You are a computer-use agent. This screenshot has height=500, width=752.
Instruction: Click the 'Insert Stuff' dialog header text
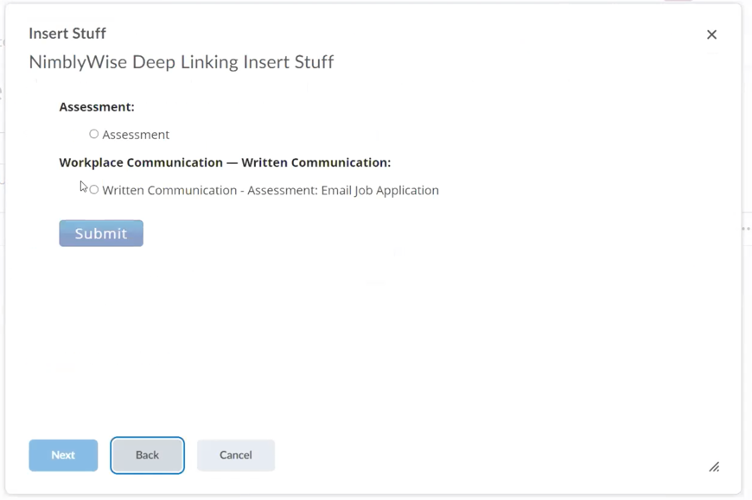click(x=68, y=34)
